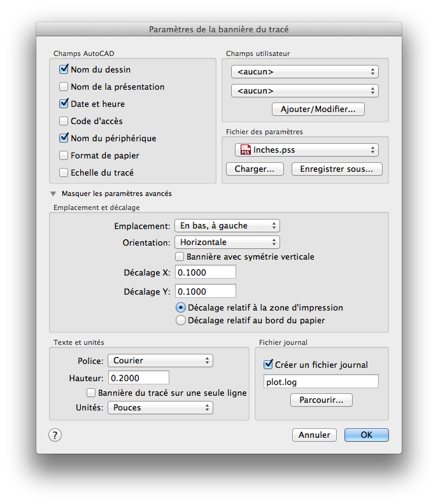Click Annuler to cancel

[x=314, y=435]
